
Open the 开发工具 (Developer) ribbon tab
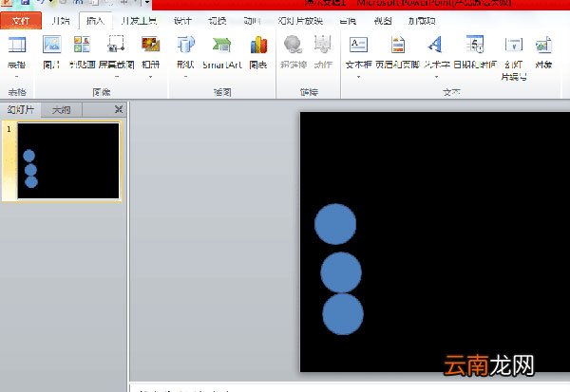click(139, 21)
